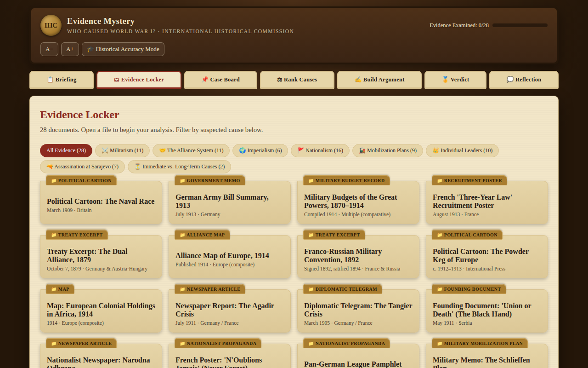Open French 'Three-Year Law' Recruitment Poster
588x368 pixels.
[487, 202]
